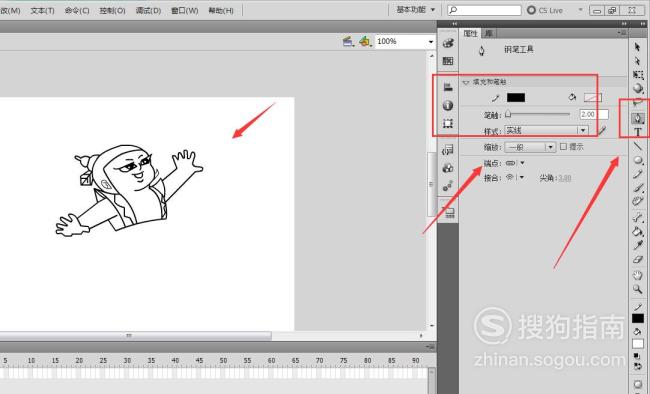
Task: Open the workspace switcher dropdown
Action: click(416, 10)
